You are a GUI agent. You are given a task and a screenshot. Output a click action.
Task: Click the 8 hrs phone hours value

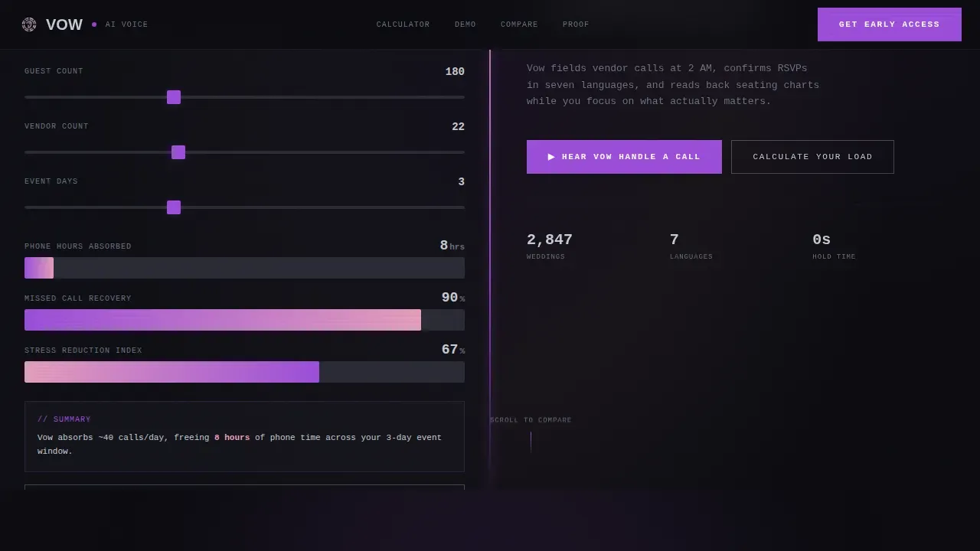click(452, 246)
